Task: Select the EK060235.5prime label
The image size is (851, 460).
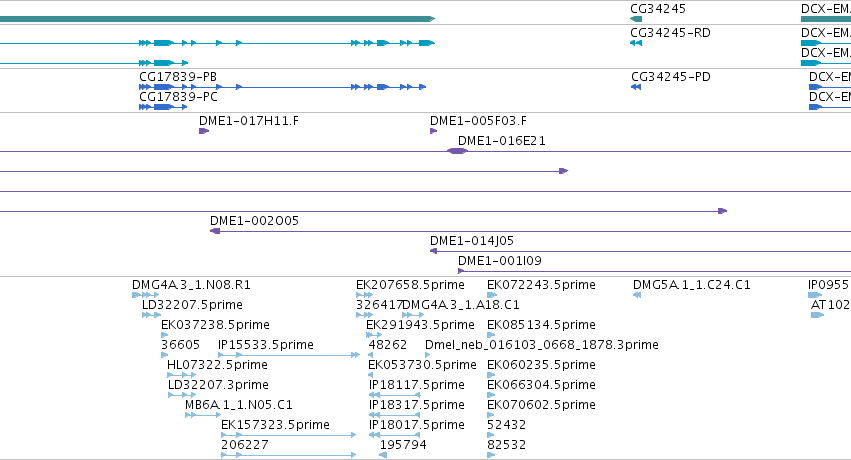Action: [541, 365]
